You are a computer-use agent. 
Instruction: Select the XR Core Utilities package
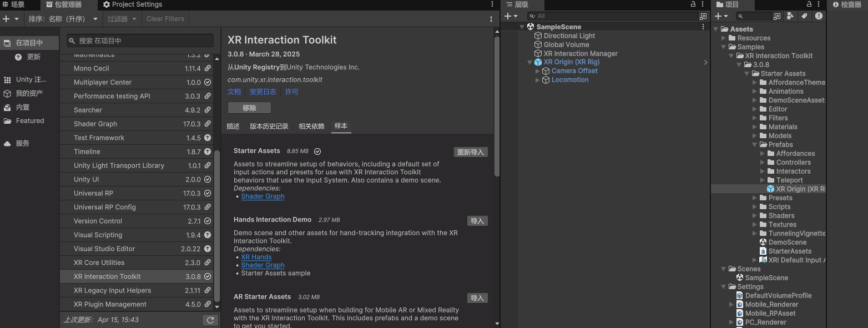(137, 263)
